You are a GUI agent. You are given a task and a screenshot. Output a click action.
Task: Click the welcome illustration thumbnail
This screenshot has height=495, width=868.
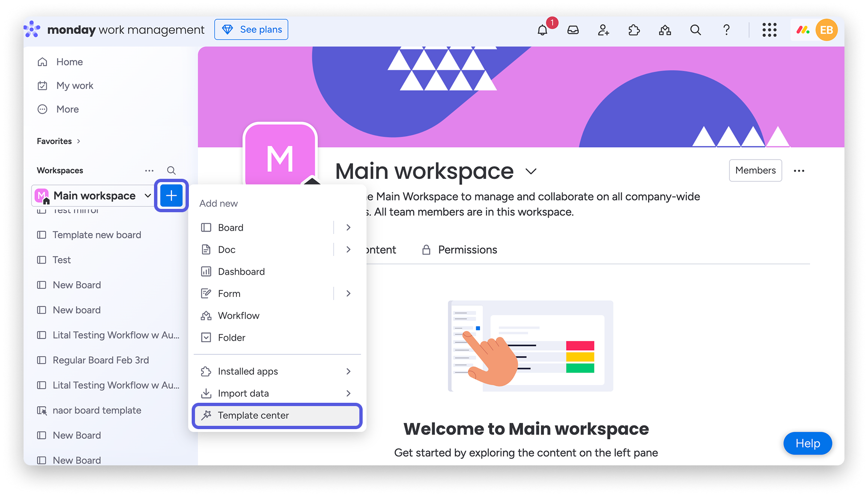click(x=531, y=346)
